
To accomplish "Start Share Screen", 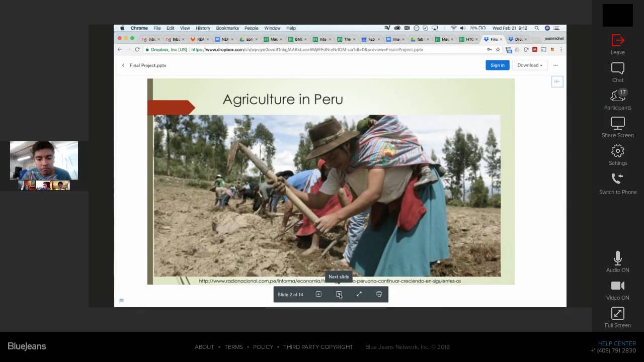I will pos(617,128).
